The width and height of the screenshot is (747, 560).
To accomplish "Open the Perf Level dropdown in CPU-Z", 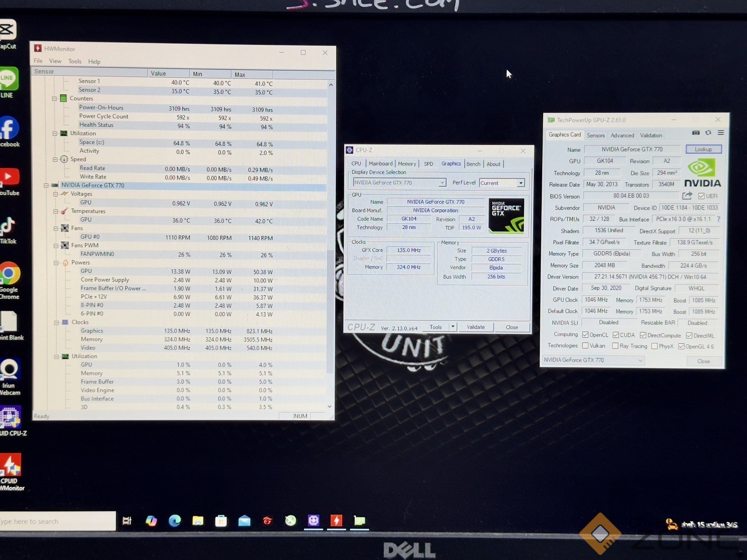I will 520,183.
